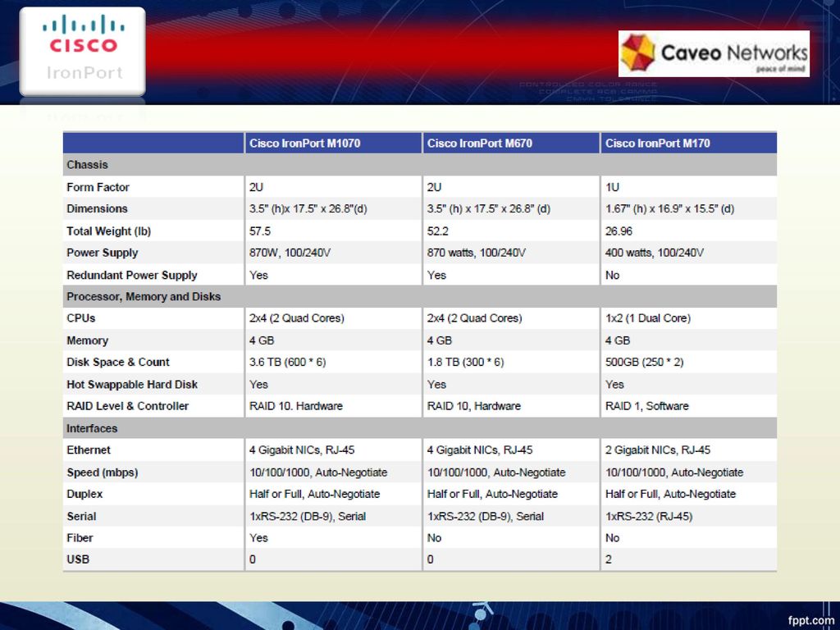Select the CPUs row label
This screenshot has width=840, height=630.
(x=81, y=318)
